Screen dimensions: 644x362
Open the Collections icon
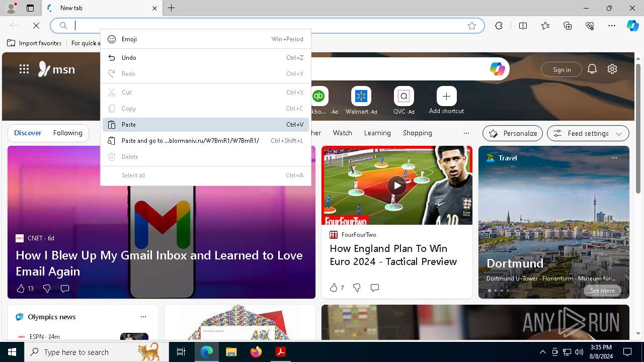tap(568, 26)
